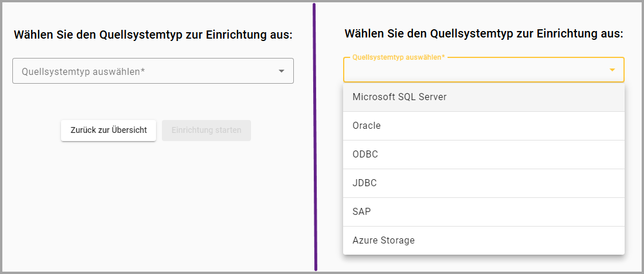This screenshot has height=274, width=644.
Task: Choose the Azure Storage entry
Action: (383, 241)
